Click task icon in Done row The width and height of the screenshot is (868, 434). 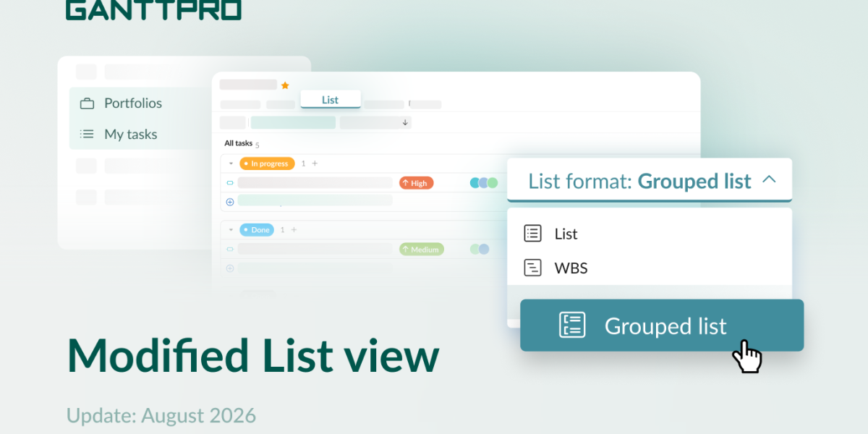[230, 249]
